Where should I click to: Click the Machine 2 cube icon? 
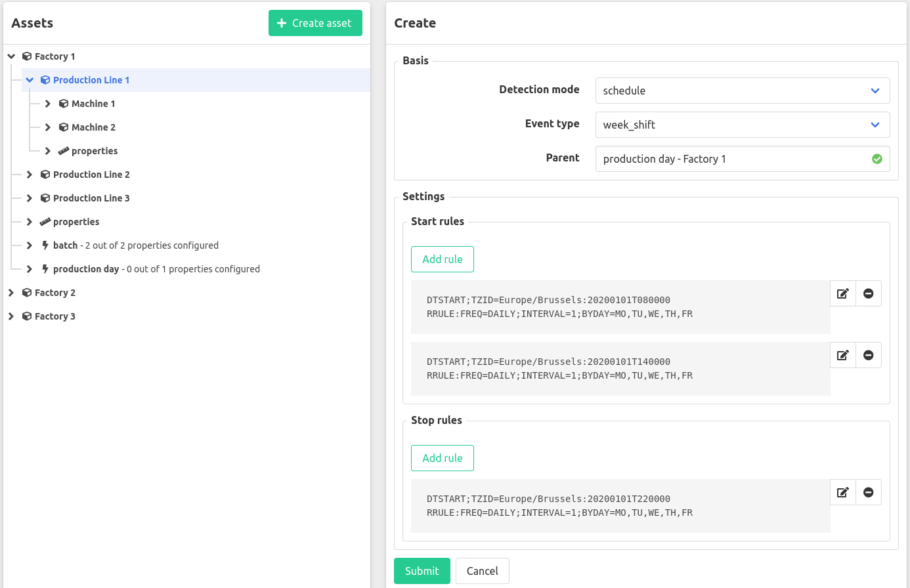[64, 127]
